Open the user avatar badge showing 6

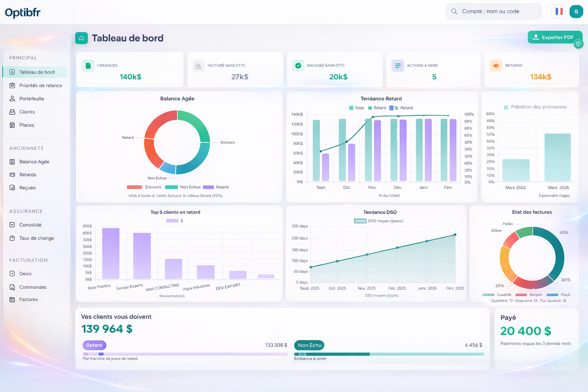click(x=576, y=11)
